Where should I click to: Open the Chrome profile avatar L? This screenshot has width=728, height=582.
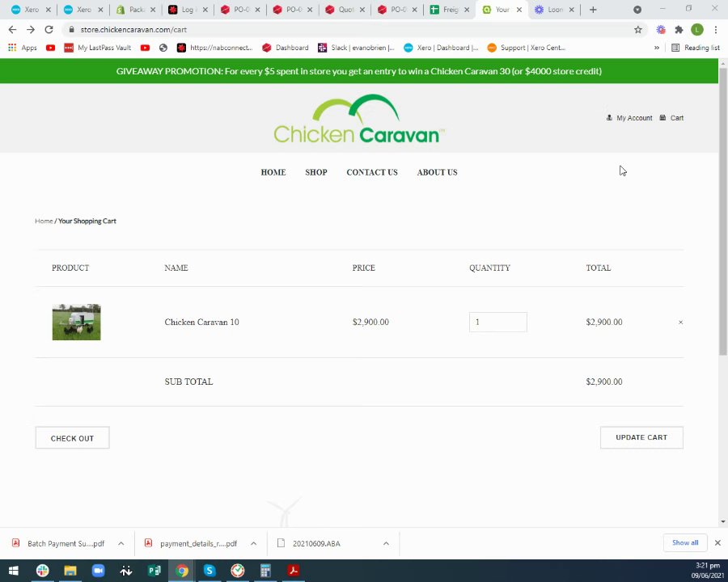[x=697, y=30]
